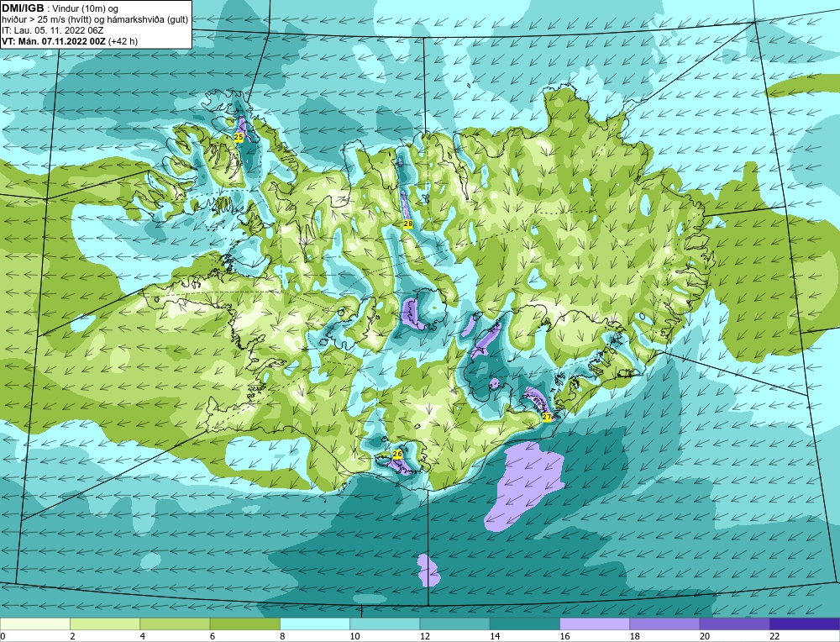840x642 pixels.
Task: Select the 14-16 m/s dark teal legend swatch
Action: click(525, 624)
